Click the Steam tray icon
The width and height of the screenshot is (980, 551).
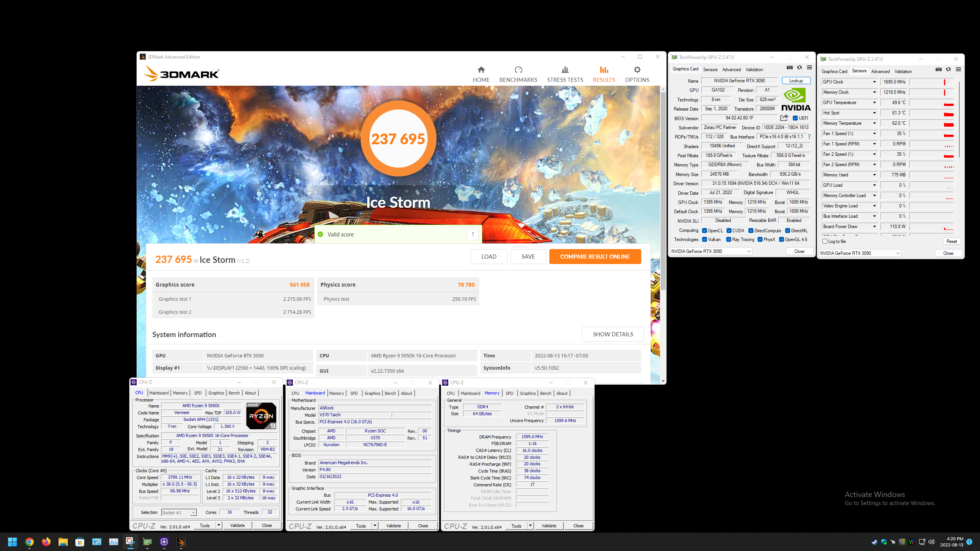coord(874,542)
